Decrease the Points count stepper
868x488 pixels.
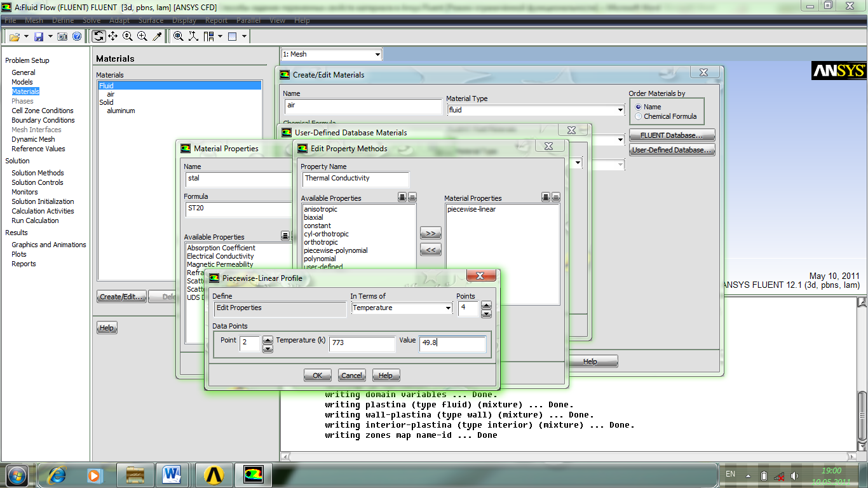tap(486, 313)
